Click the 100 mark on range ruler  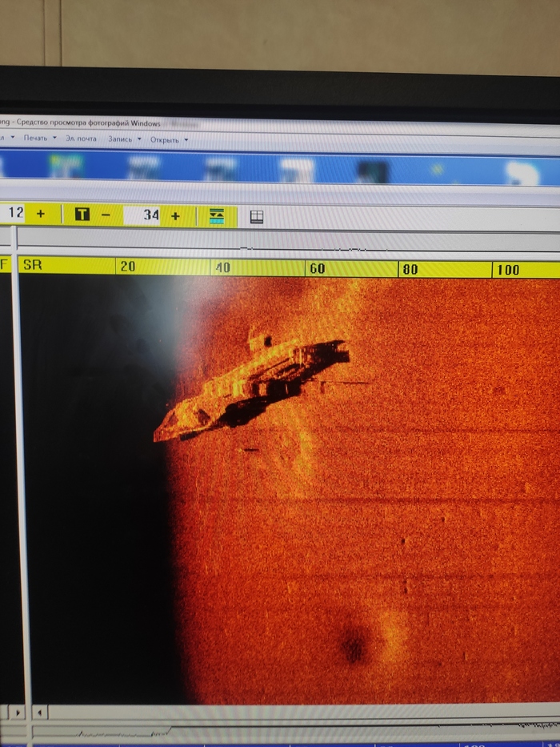tap(507, 271)
